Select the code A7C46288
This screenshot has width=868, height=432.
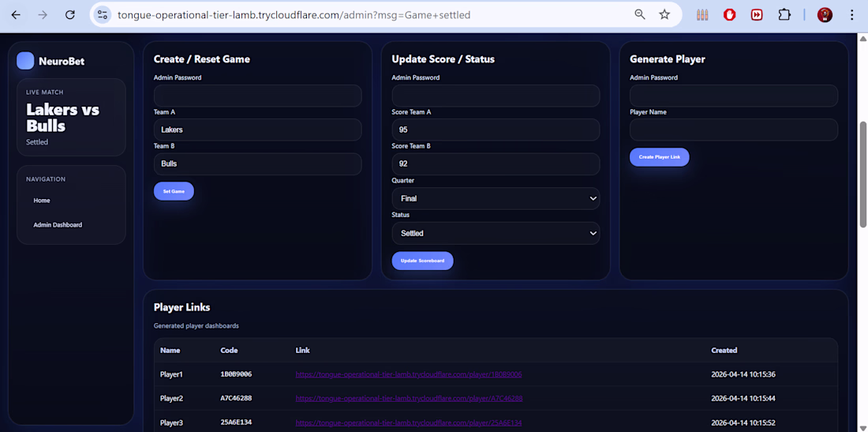237,398
